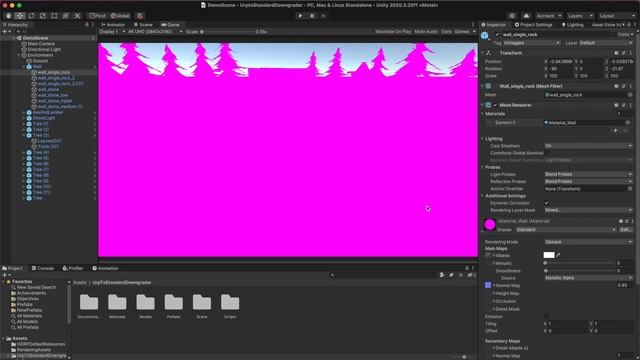Viewport: 640px width, 360px height.
Task: Select the Rect transform tool
Action: (x=54, y=16)
